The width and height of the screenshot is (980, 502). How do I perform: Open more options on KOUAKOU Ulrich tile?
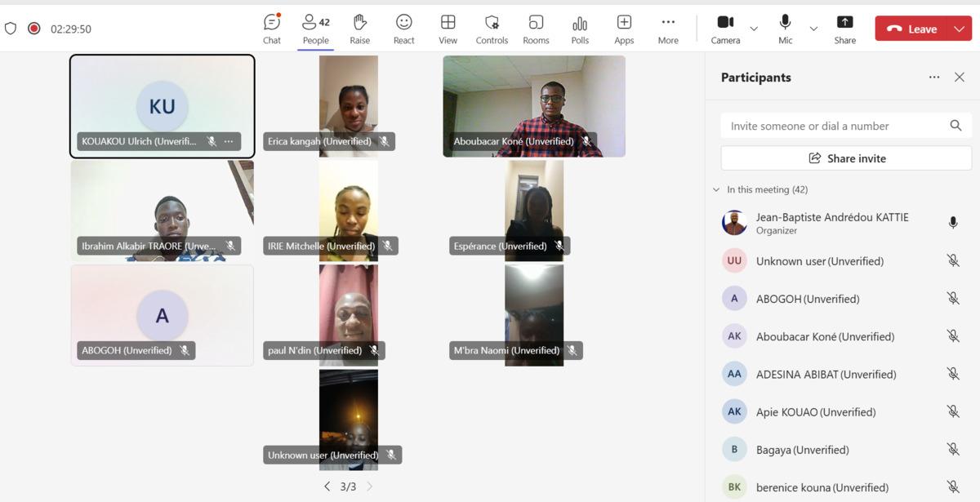[229, 141]
